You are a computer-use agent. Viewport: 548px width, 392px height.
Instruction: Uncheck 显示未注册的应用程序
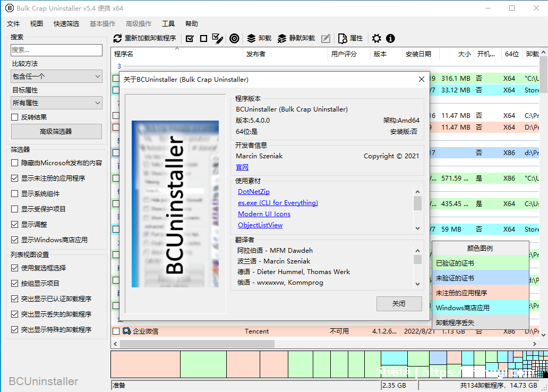click(x=15, y=178)
